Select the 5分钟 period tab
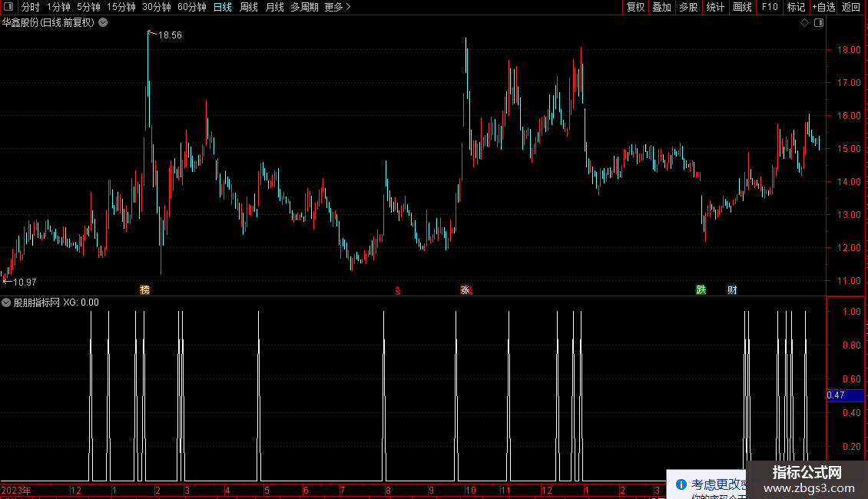868x499 pixels. 88,7
